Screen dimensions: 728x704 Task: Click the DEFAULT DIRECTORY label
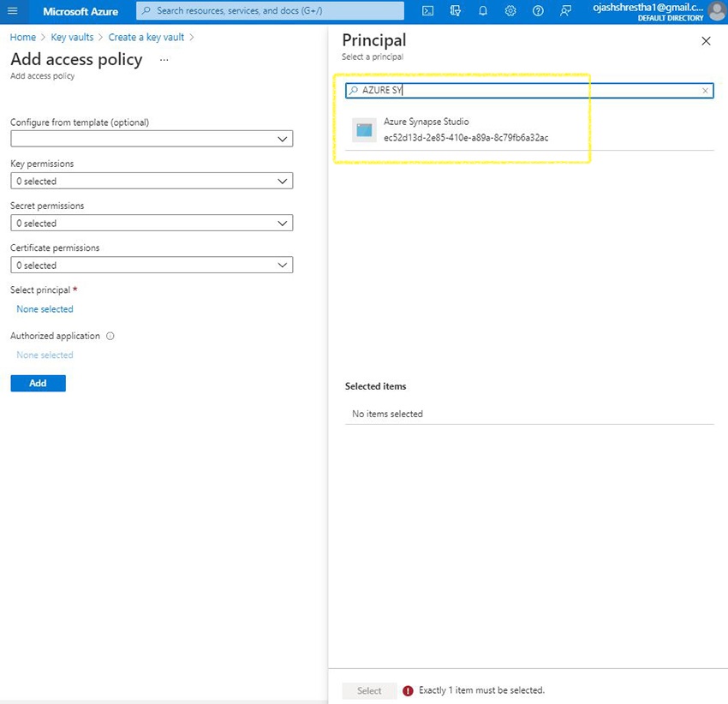click(671, 18)
